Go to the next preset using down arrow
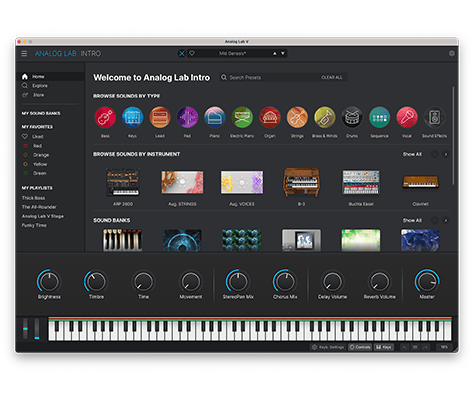 (283, 53)
